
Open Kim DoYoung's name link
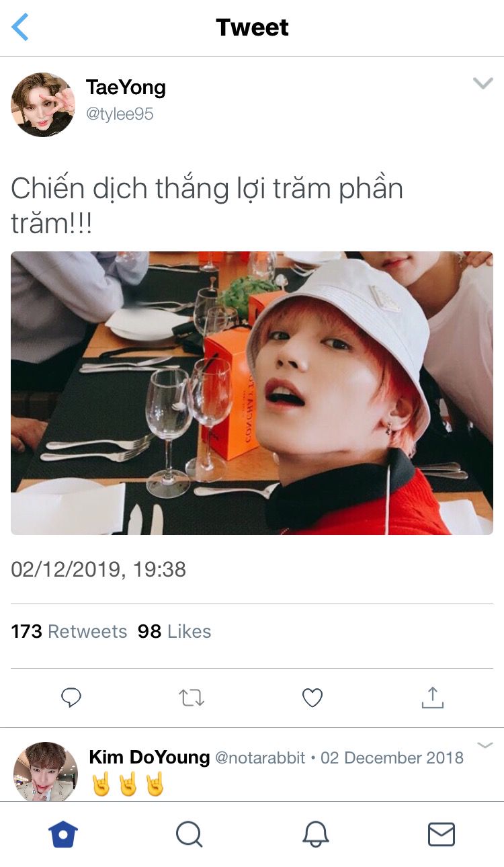point(149,757)
